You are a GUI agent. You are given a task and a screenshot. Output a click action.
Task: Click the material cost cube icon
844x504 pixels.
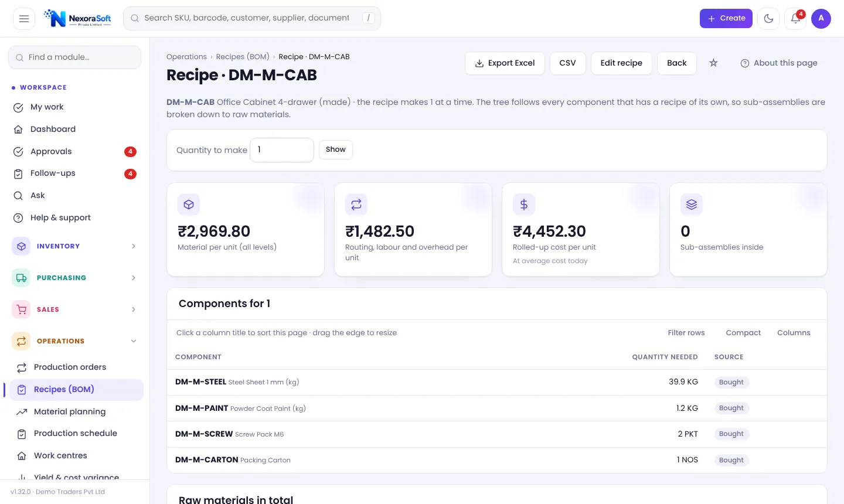coord(189,205)
